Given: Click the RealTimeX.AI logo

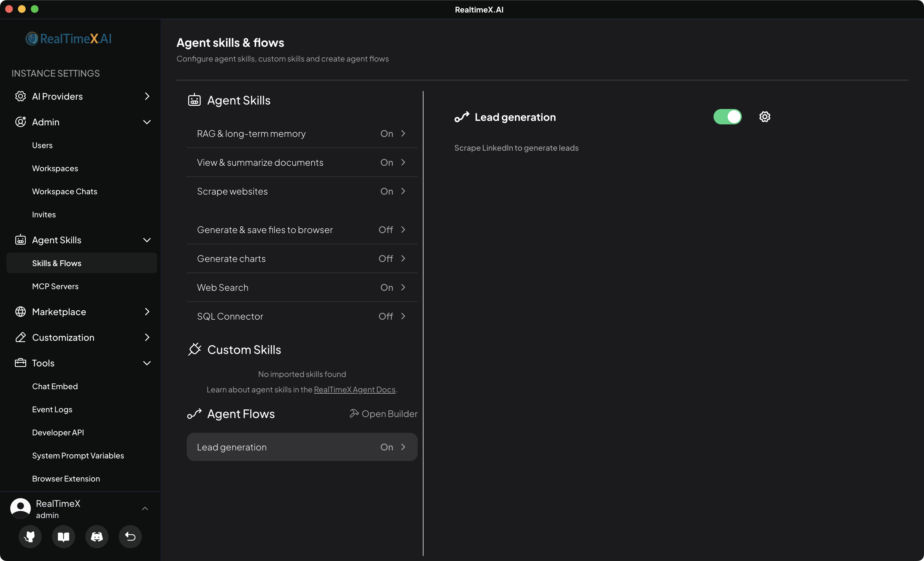Looking at the screenshot, I should pyautogui.click(x=69, y=38).
